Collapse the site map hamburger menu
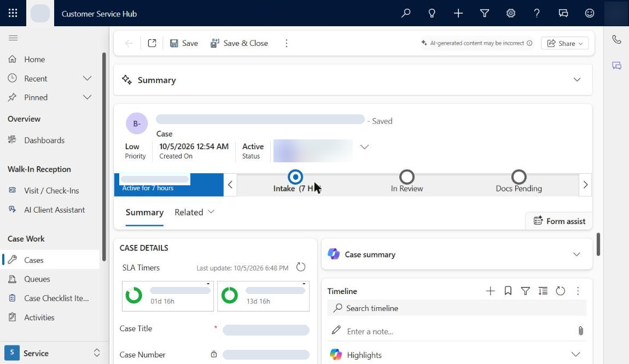The height and width of the screenshot is (364, 629). [13, 38]
